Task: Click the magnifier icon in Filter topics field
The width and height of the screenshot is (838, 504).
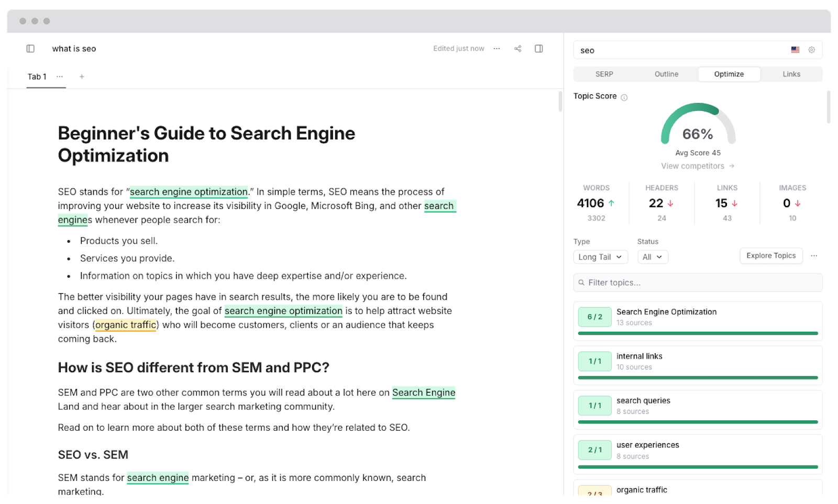Action: (x=581, y=283)
